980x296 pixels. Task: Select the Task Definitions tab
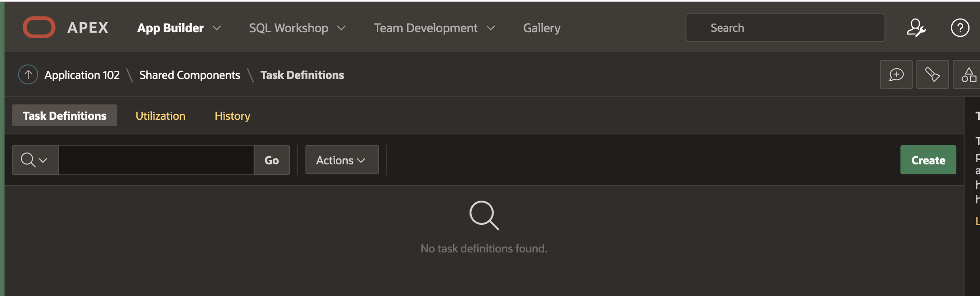point(65,116)
